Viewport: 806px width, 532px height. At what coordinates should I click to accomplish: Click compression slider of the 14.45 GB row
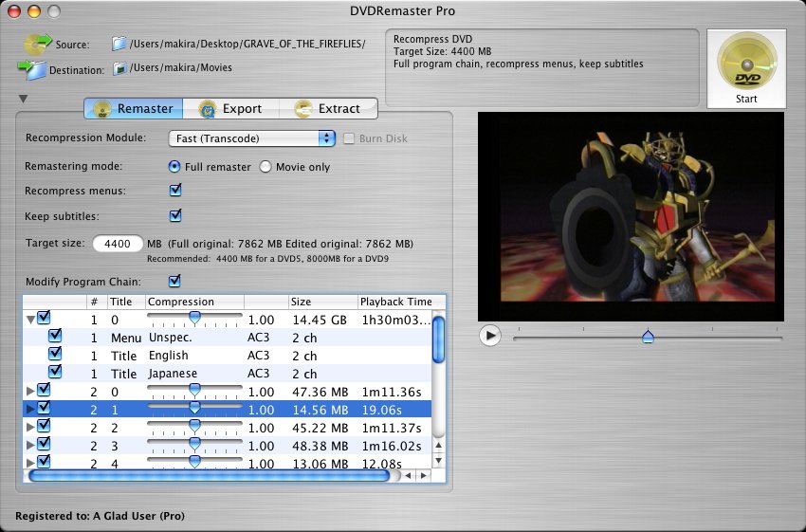[194, 319]
